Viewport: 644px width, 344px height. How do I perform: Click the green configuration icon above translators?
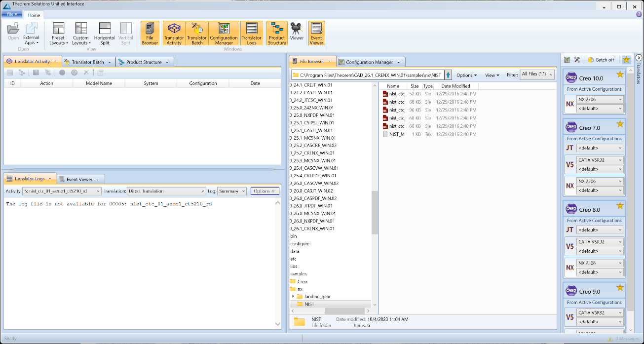pyautogui.click(x=567, y=60)
